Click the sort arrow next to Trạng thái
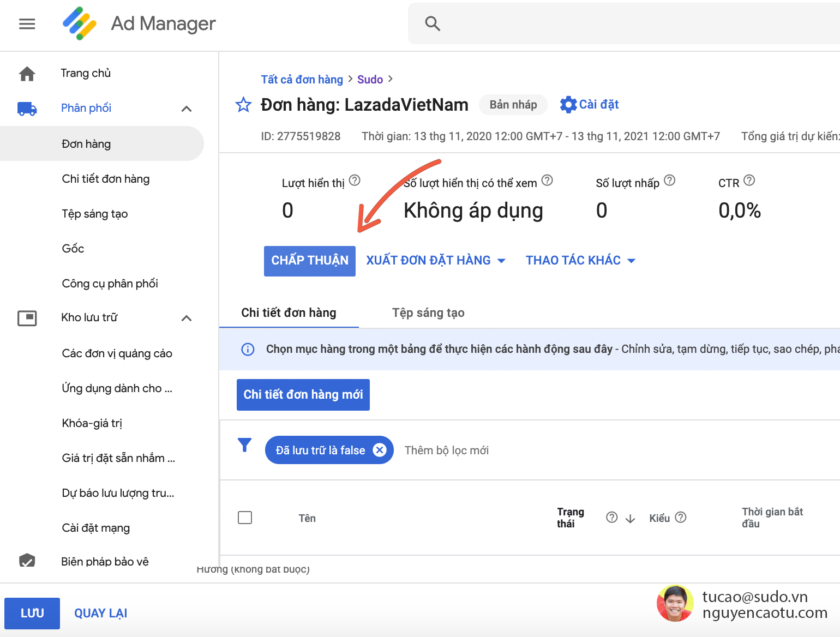Viewport: 840px width, 637px height. coord(631,518)
